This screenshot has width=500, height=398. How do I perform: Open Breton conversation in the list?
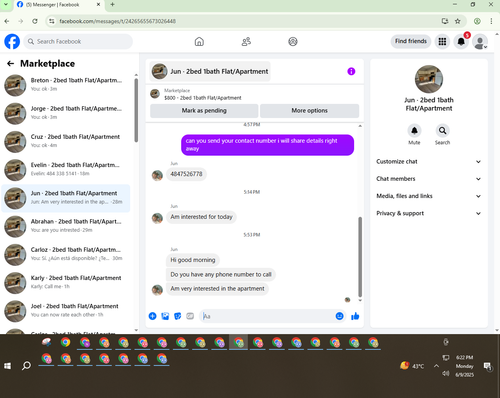tap(66, 85)
